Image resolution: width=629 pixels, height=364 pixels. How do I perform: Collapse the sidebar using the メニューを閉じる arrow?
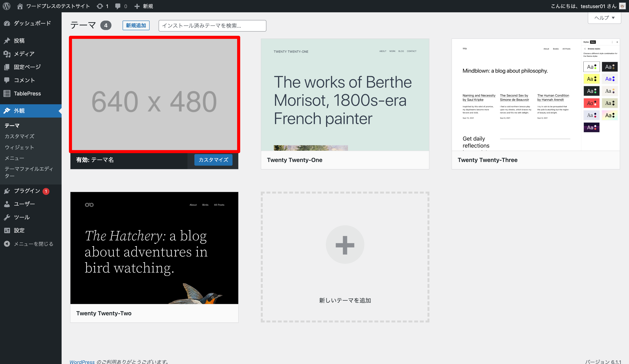click(7, 244)
